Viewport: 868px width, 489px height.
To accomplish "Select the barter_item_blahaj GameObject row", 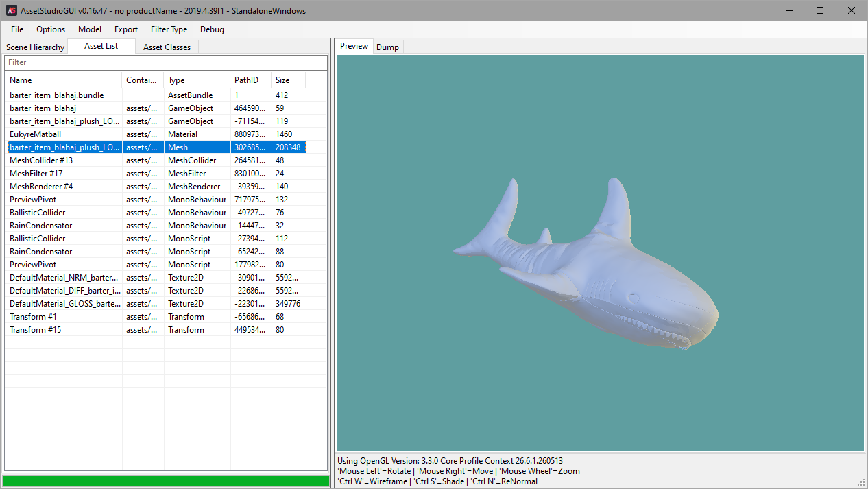I will click(x=156, y=108).
